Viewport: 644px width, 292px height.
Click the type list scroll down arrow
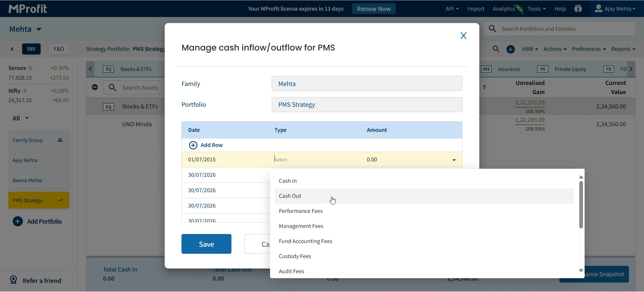581,271
